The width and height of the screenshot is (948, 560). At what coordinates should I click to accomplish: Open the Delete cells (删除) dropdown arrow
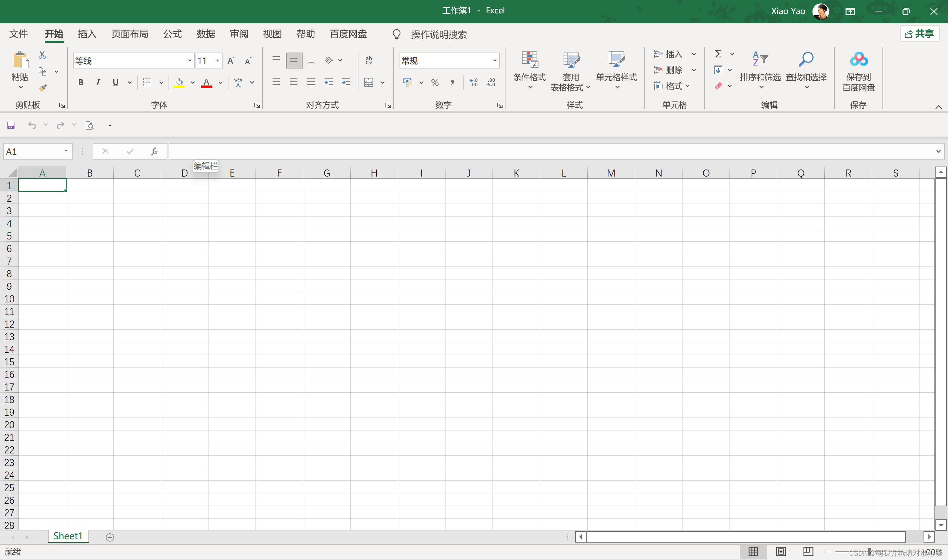tap(694, 70)
